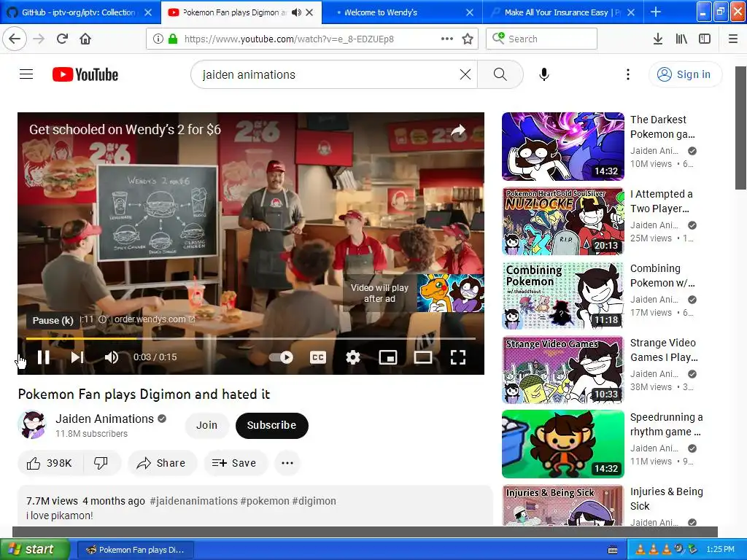Open player settings gear icon
This screenshot has width=747, height=560.
coord(353,357)
